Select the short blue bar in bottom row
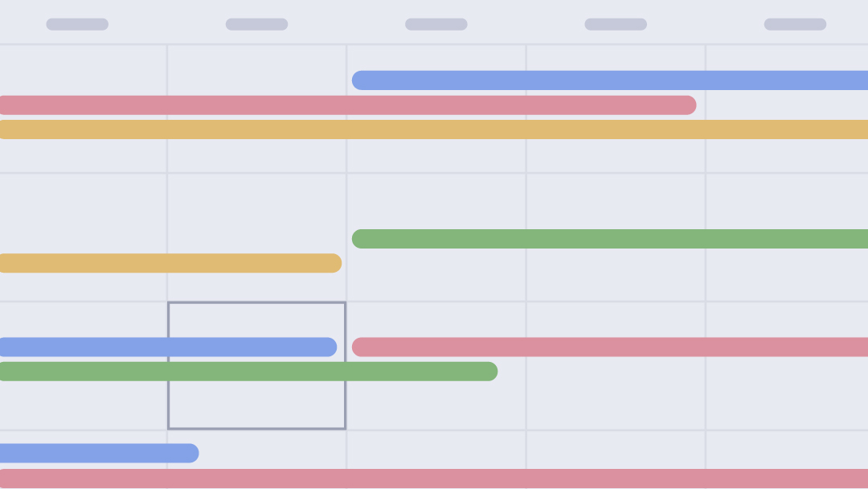Image resolution: width=868 pixels, height=489 pixels. point(96,454)
